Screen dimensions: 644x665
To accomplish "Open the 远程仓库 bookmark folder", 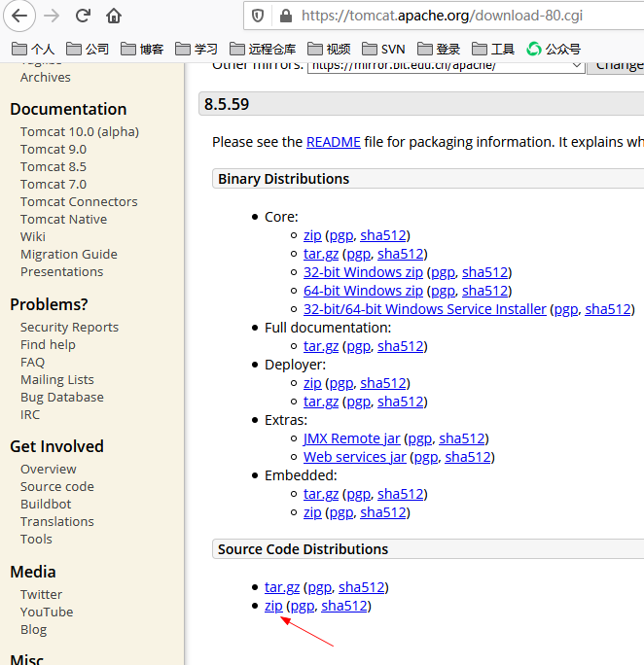I will 263,49.
